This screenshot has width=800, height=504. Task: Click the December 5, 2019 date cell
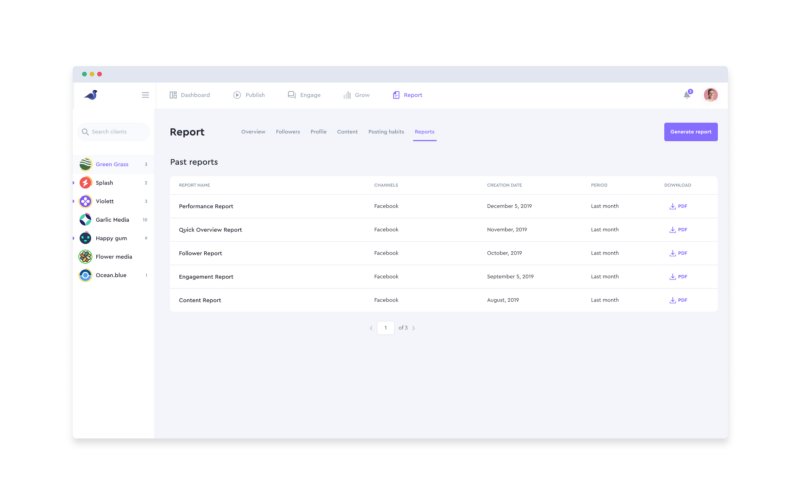(509, 206)
